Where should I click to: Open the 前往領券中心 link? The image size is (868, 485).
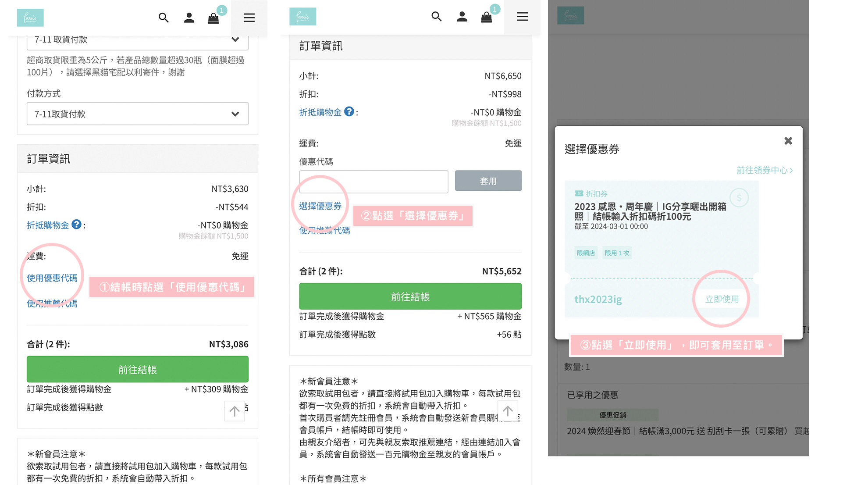tap(764, 170)
